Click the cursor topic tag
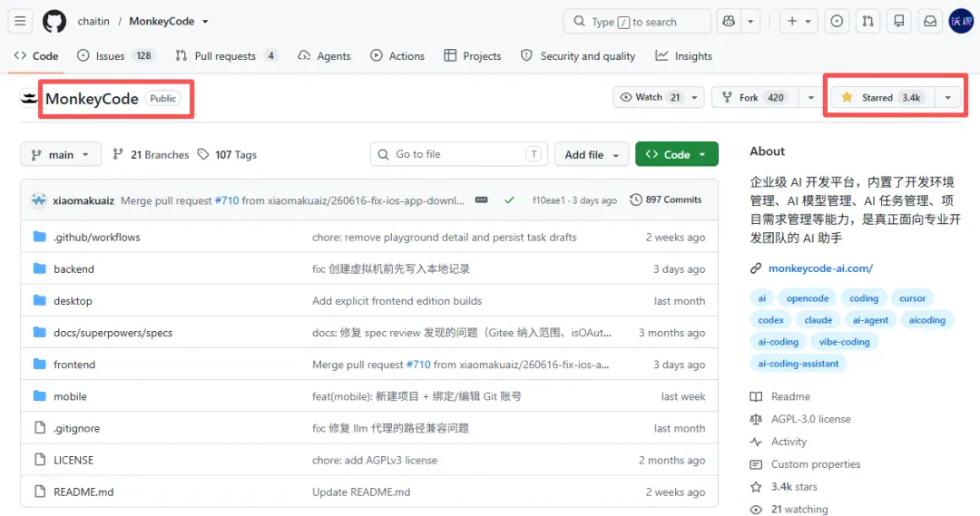The width and height of the screenshot is (980, 516). click(912, 298)
